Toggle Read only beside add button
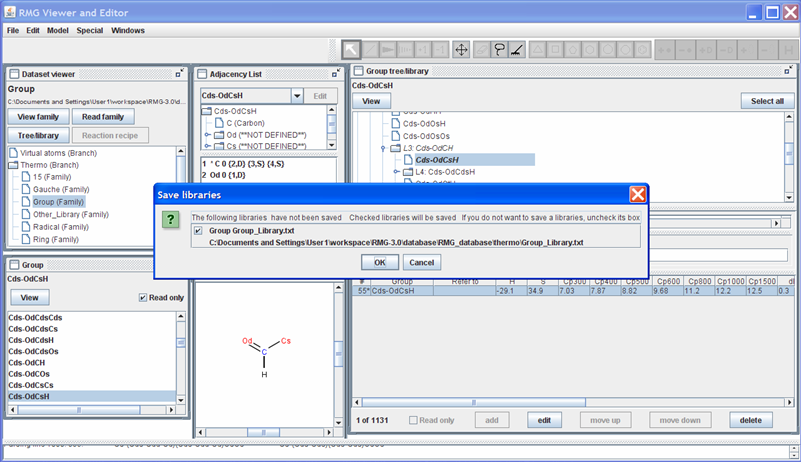 [413, 420]
